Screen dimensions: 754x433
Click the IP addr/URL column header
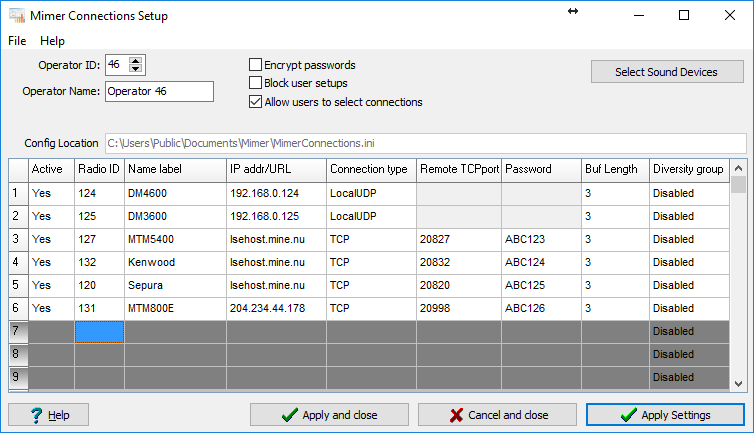pos(276,169)
